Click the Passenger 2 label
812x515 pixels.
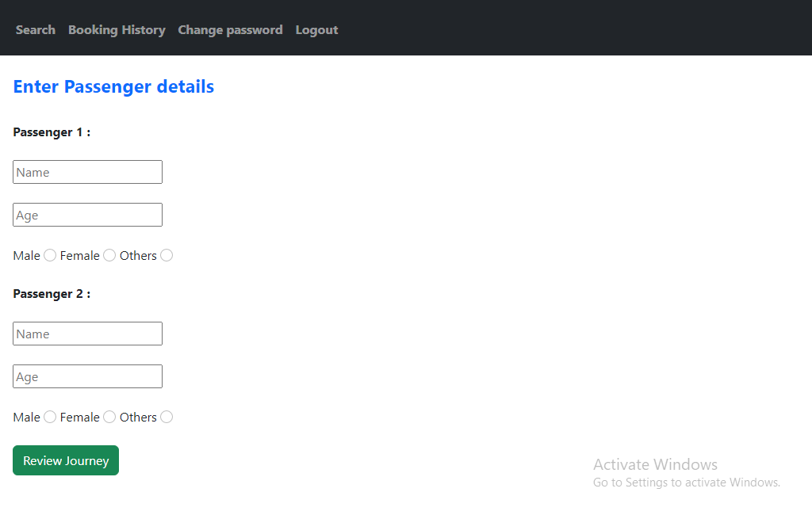point(52,294)
